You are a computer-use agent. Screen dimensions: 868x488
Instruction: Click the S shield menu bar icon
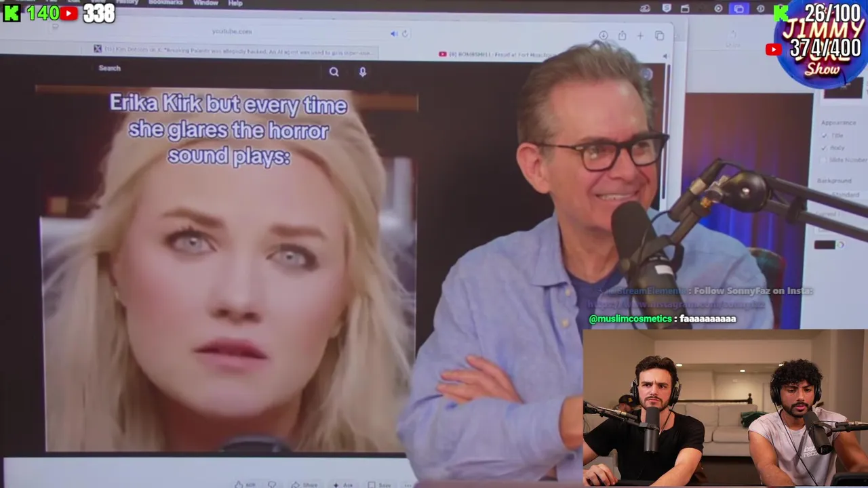tap(667, 8)
